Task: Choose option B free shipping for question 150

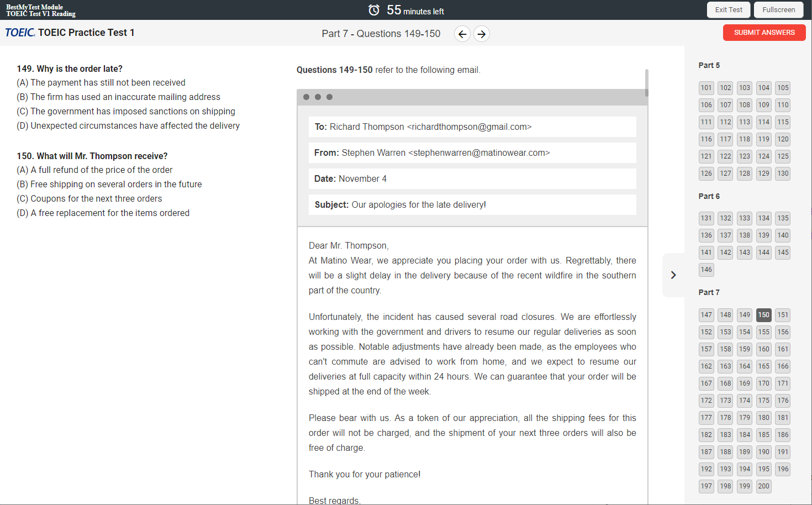Action: 109,184
